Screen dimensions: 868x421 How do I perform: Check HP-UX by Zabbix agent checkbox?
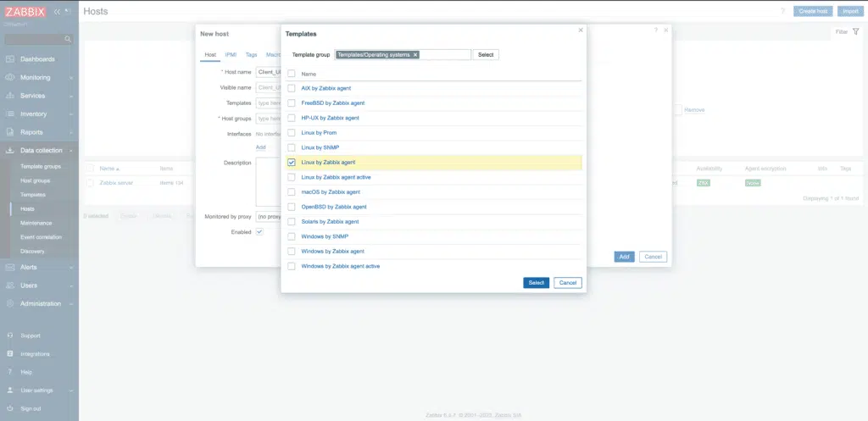[x=292, y=118]
